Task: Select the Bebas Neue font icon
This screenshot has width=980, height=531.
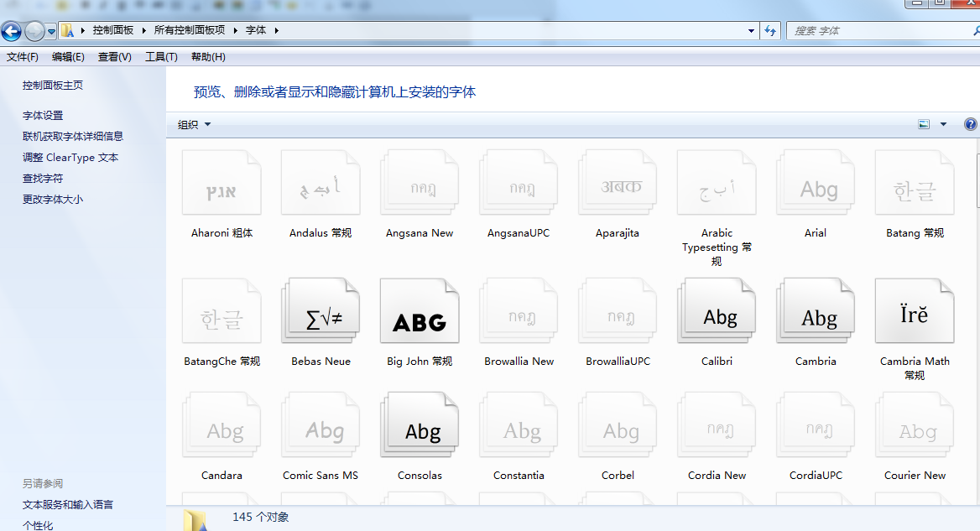Action: coord(321,311)
